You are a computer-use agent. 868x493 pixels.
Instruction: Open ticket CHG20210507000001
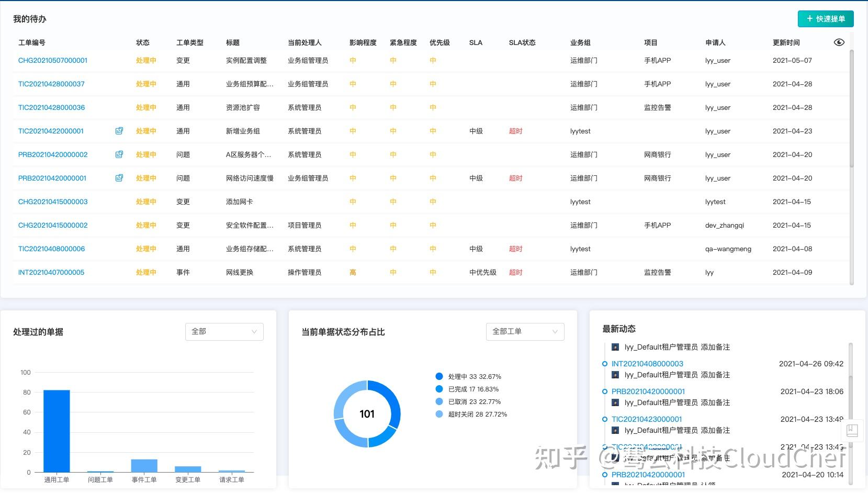click(x=52, y=60)
